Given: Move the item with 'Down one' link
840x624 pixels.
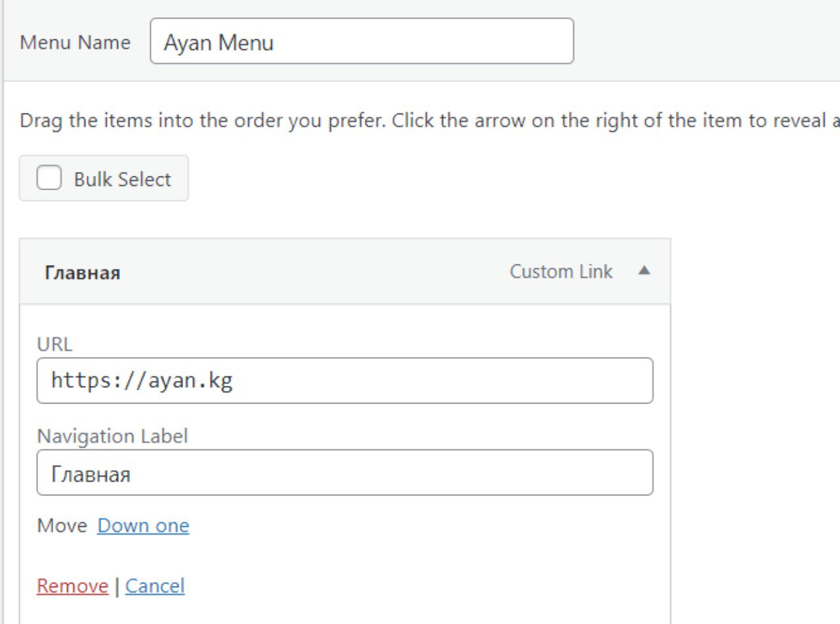Looking at the screenshot, I should coord(143,526).
